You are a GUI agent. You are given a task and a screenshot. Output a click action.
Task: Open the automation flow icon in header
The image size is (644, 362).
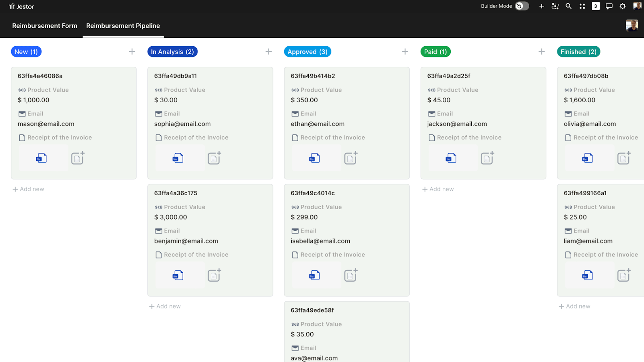555,6
